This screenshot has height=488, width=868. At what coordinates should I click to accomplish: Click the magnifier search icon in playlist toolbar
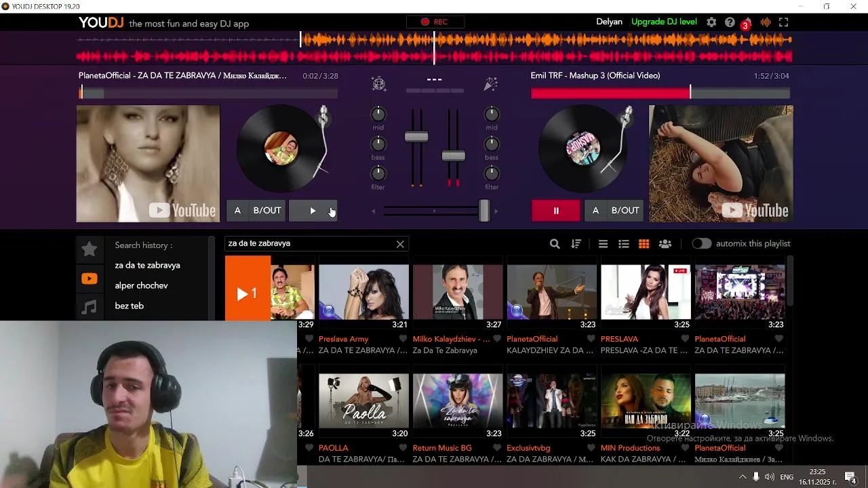[x=555, y=244]
